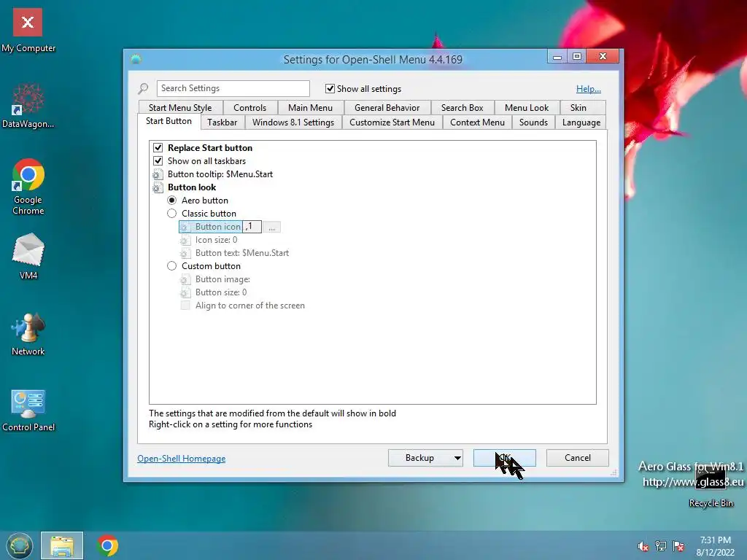747x560 pixels.
Task: Uncheck Show on all taskbars
Action: (158, 161)
